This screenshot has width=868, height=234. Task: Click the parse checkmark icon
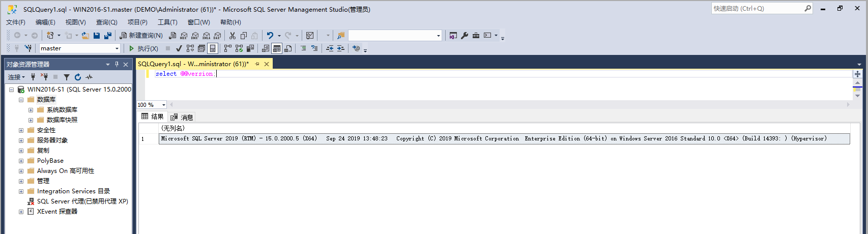pyautogui.click(x=179, y=48)
